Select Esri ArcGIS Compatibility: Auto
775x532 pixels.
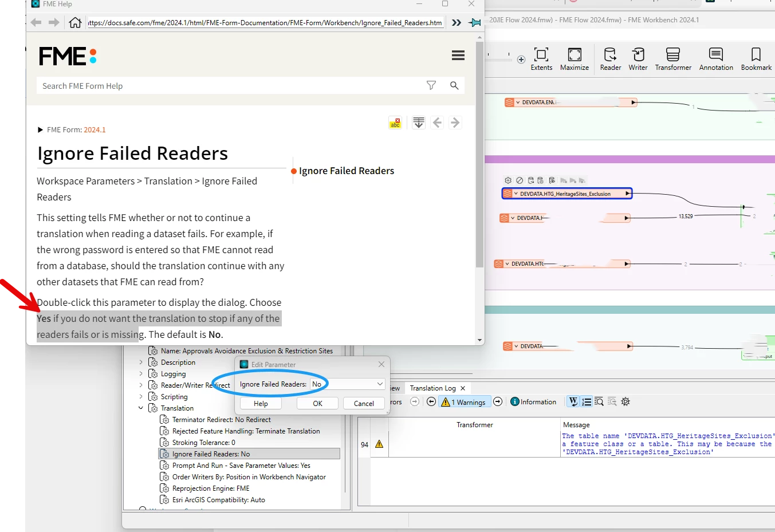pos(218,500)
